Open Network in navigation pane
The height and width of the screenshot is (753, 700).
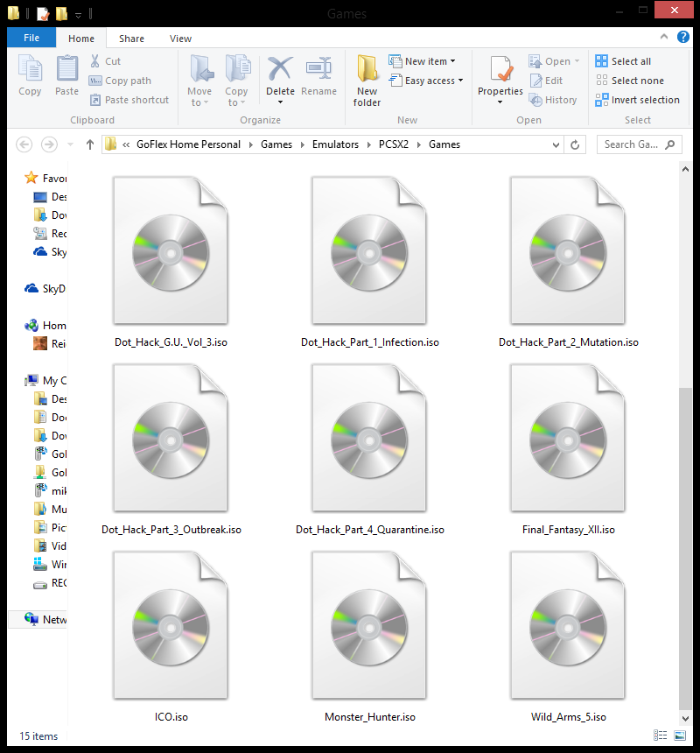point(38,620)
